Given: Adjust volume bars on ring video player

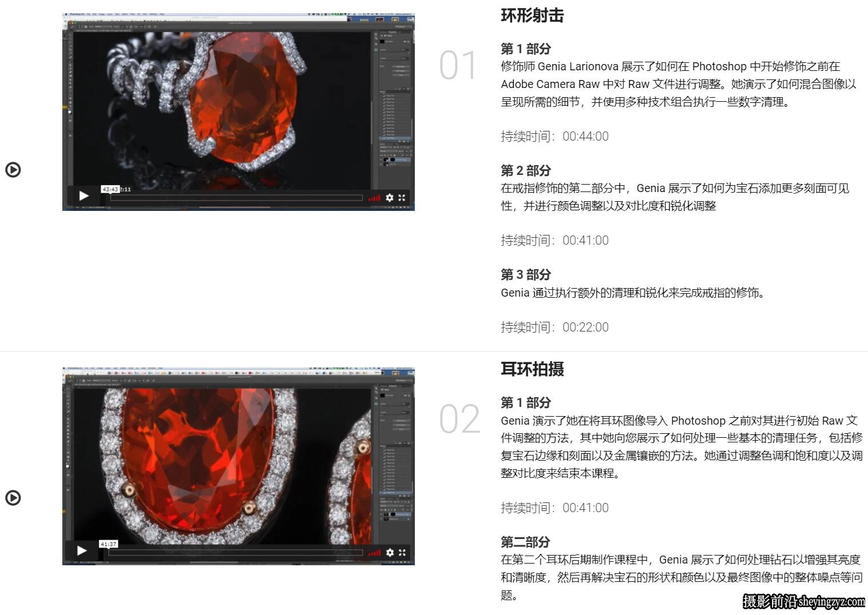Looking at the screenshot, I should (374, 198).
